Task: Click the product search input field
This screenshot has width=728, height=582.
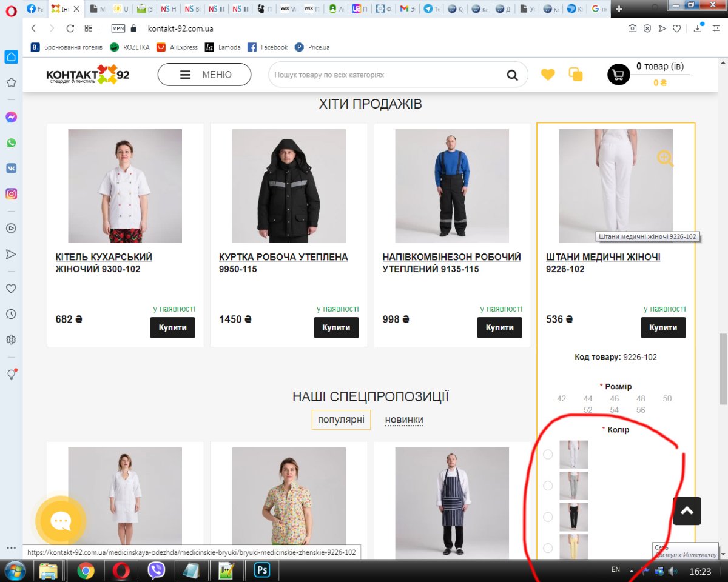Action: click(x=388, y=75)
